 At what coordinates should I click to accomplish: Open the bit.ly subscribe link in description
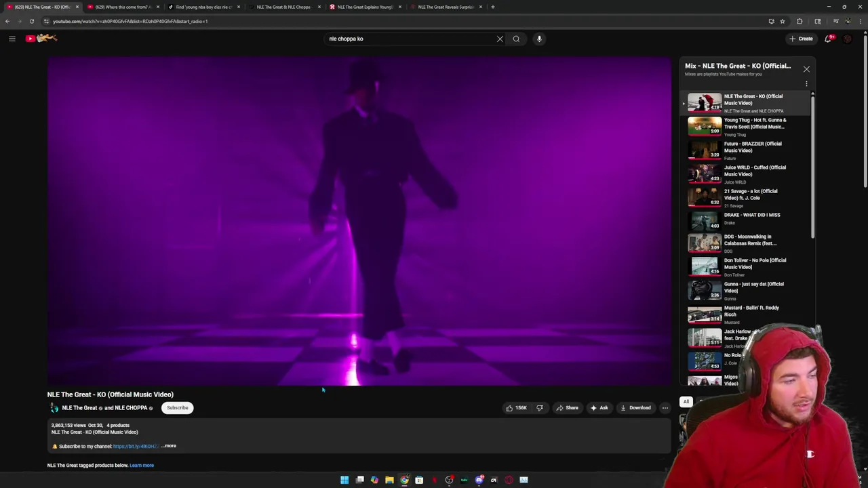(x=135, y=446)
